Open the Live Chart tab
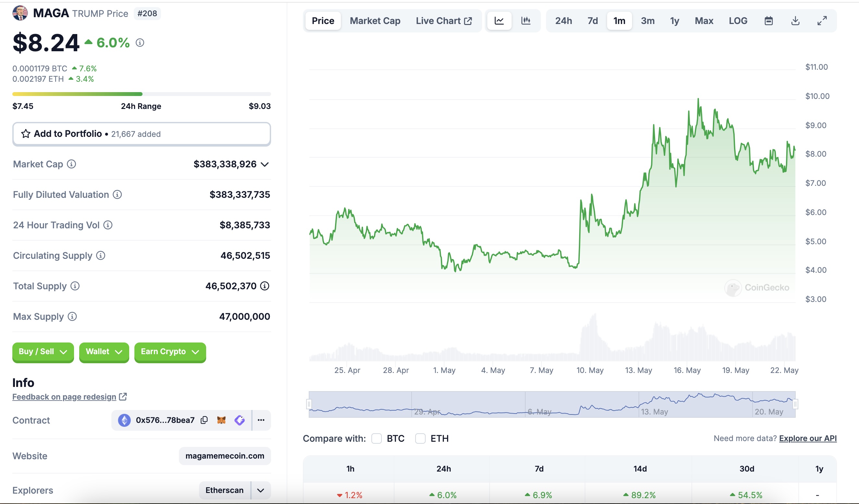The height and width of the screenshot is (504, 859). click(x=444, y=21)
